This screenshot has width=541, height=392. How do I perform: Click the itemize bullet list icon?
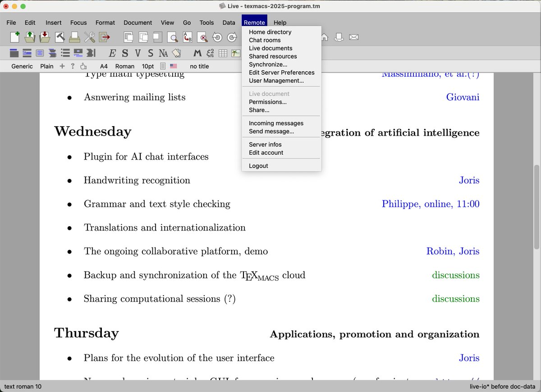65,53
